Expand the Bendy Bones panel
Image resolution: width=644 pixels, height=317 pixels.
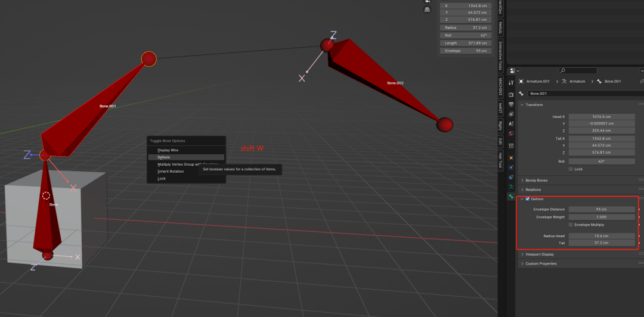tap(522, 181)
